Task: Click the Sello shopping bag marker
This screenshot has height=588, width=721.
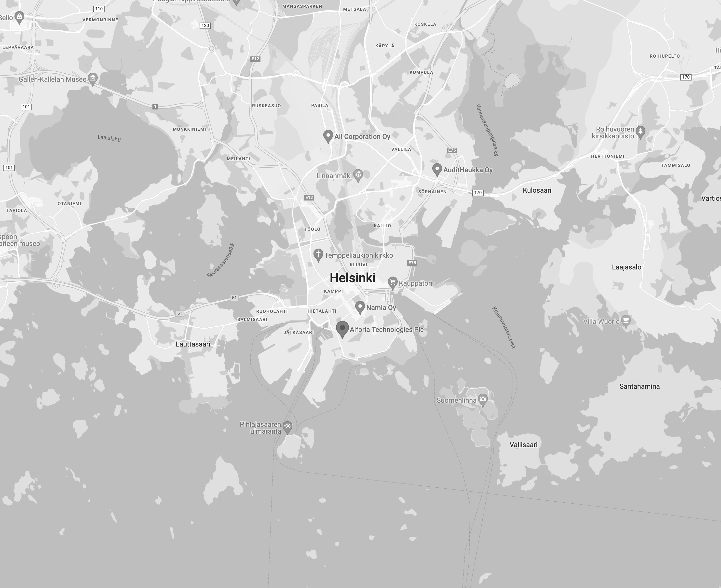Action: [20, 18]
